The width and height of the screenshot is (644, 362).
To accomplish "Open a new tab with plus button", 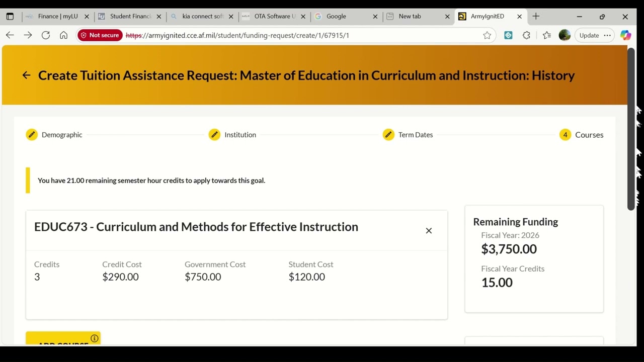I will click(536, 16).
